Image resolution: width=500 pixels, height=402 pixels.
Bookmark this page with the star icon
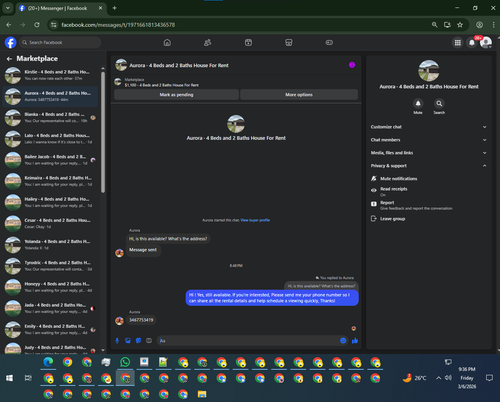coord(460,25)
